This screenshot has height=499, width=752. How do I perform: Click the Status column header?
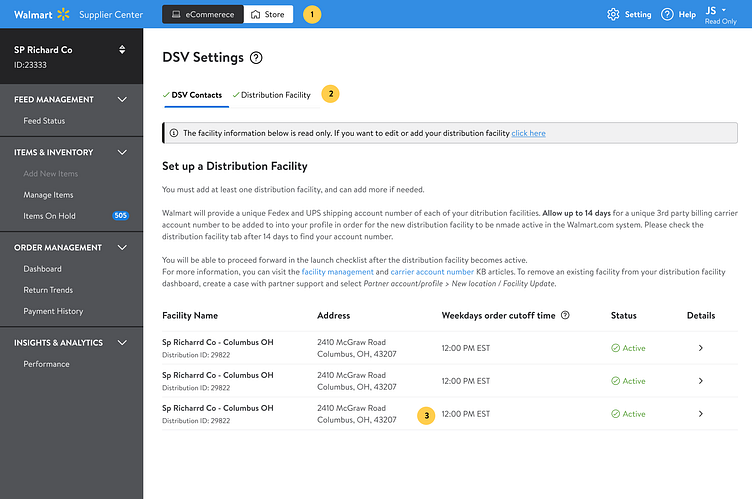tap(623, 315)
